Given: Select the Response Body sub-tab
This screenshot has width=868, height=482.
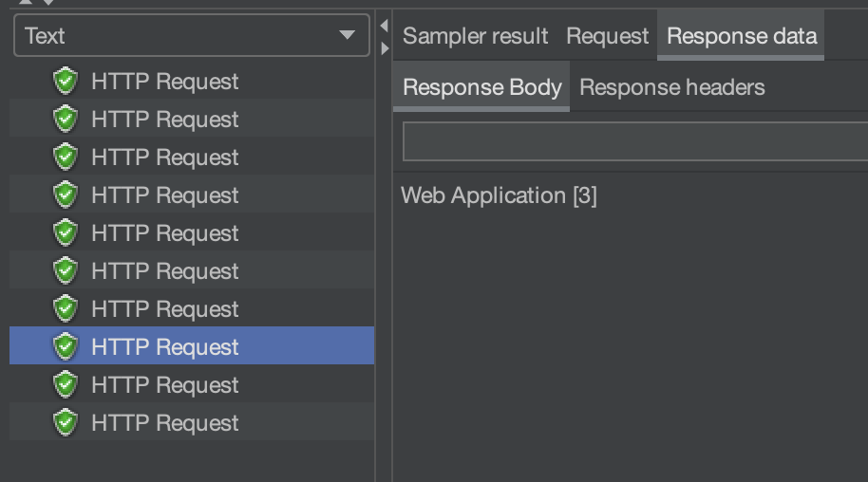Looking at the screenshot, I should [481, 87].
